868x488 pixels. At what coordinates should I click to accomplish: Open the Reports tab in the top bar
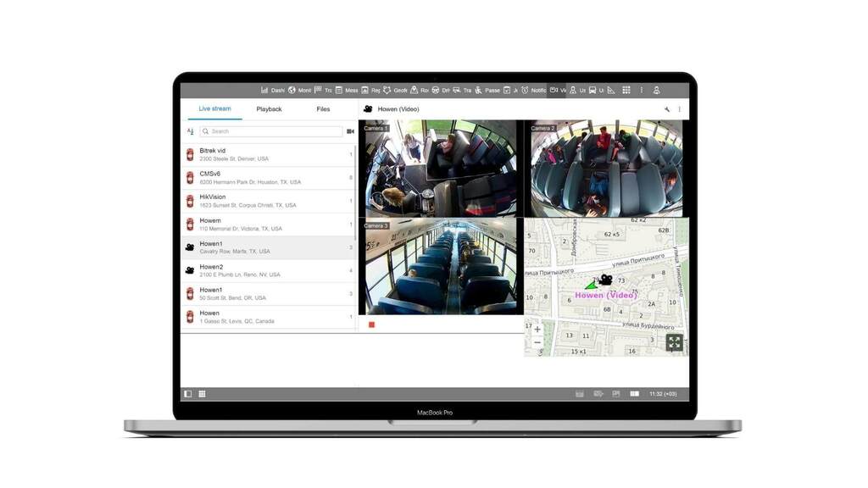(x=370, y=90)
